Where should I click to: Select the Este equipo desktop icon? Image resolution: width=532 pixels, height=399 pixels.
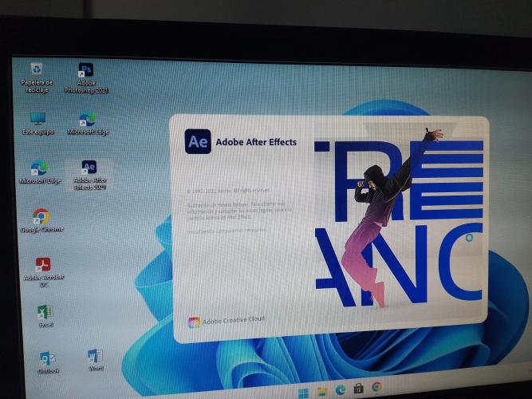pyautogui.click(x=38, y=124)
